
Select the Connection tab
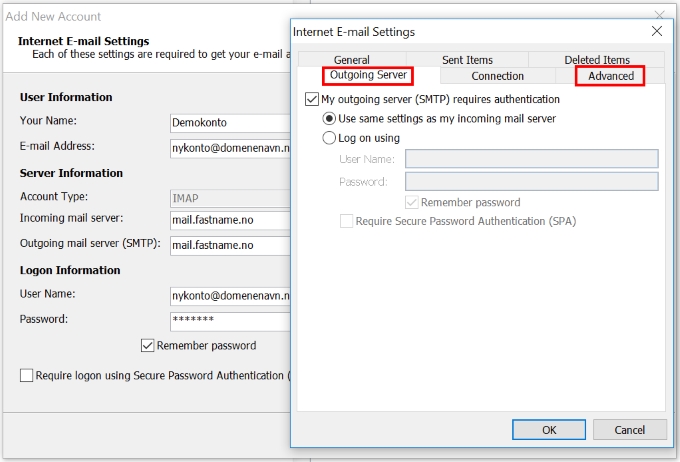tap(497, 76)
